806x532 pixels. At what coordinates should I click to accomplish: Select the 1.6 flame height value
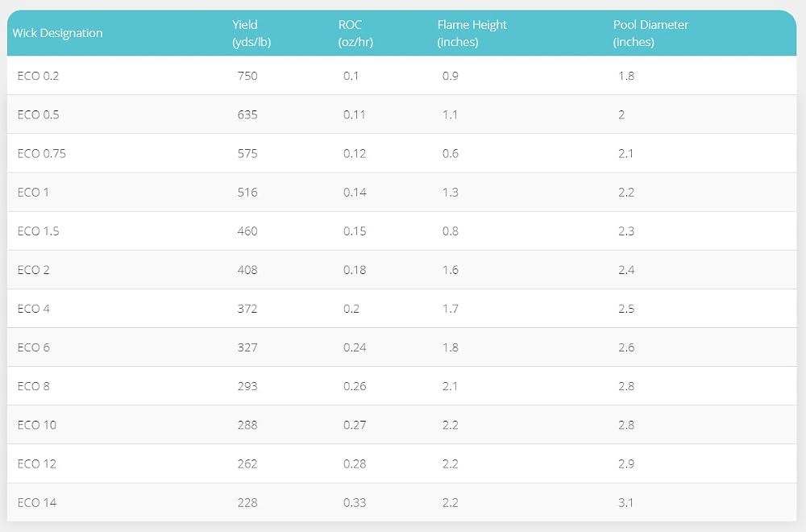[x=451, y=270]
